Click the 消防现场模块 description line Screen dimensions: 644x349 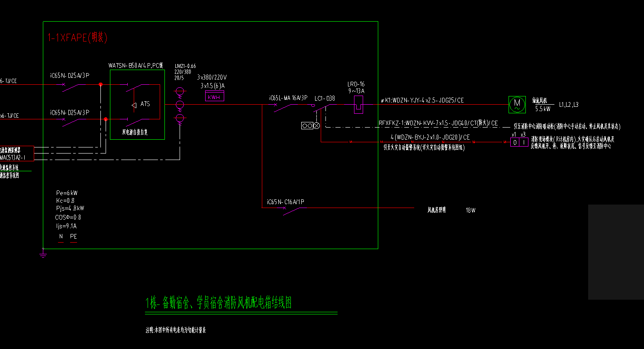[573, 139]
